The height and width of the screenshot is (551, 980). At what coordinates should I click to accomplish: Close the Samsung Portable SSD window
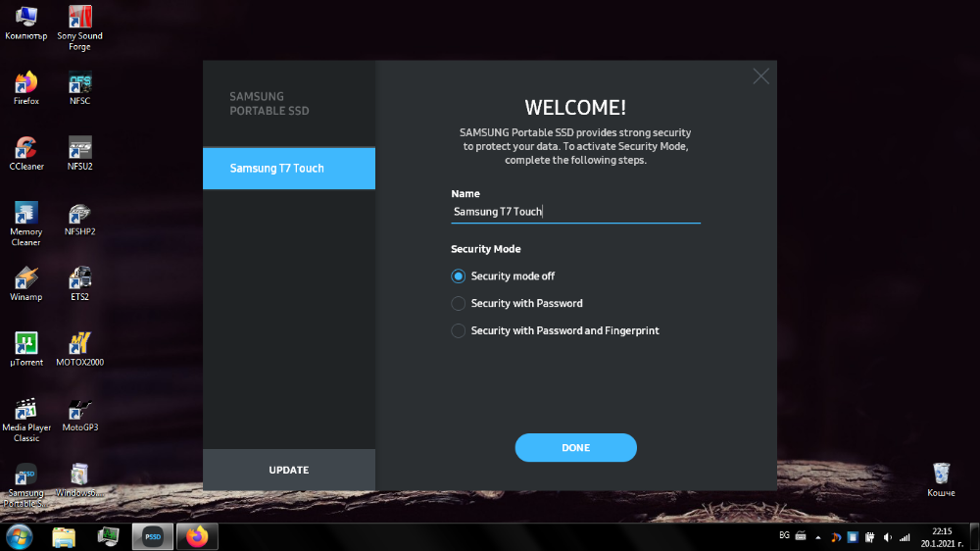[x=760, y=76]
